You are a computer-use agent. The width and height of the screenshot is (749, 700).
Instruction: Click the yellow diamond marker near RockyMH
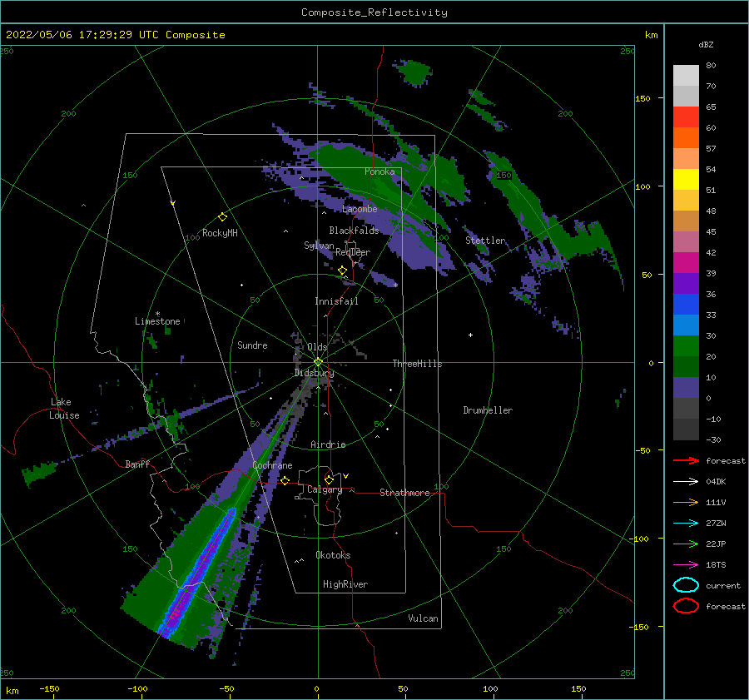222,217
